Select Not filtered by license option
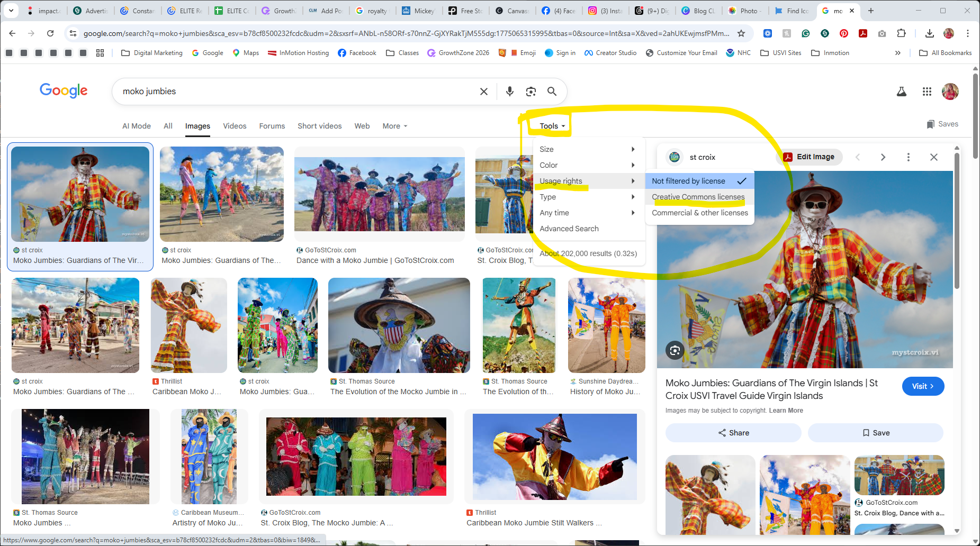 (x=699, y=181)
